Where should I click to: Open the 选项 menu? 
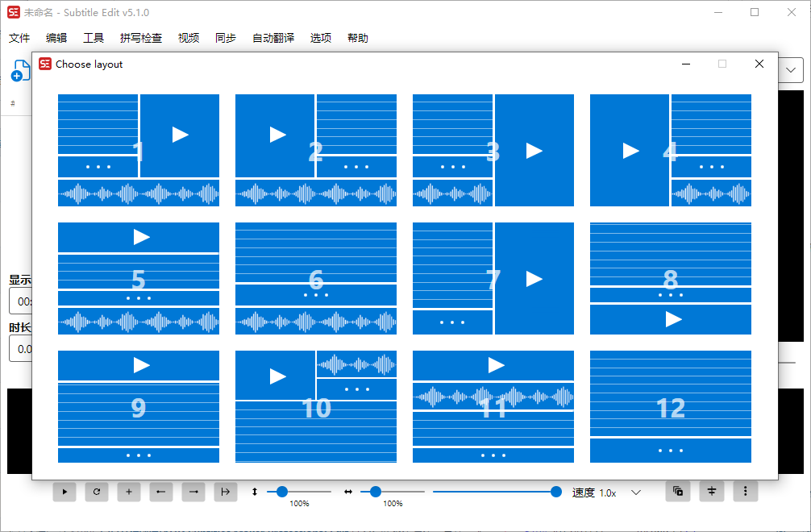(x=321, y=38)
